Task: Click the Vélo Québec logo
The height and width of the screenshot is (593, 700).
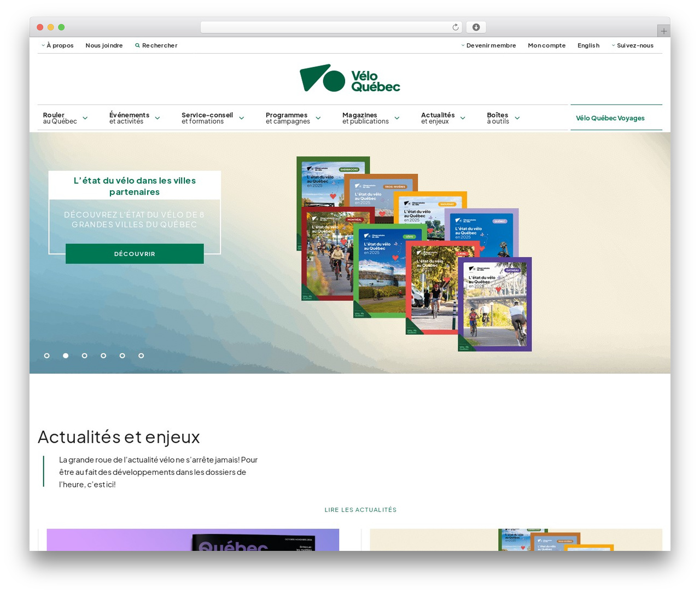Action: tap(350, 78)
